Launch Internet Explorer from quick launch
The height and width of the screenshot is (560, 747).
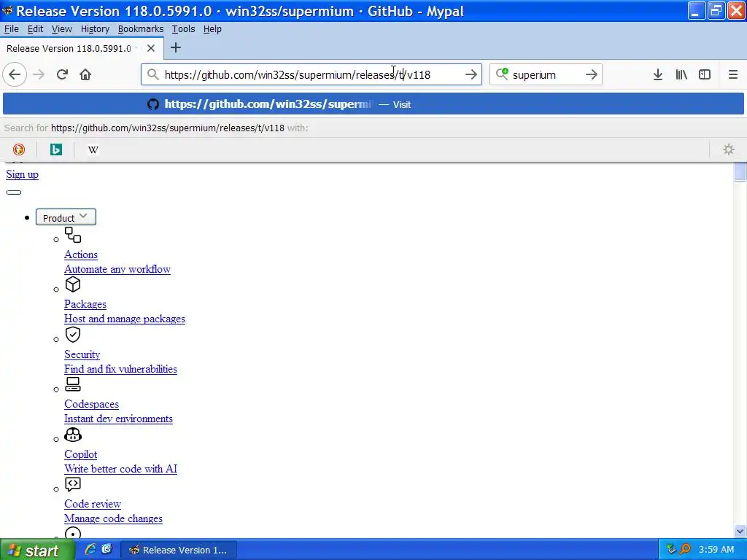coord(90,550)
